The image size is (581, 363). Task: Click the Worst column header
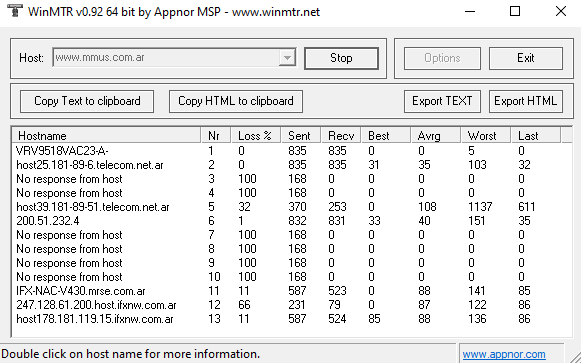tap(486, 136)
